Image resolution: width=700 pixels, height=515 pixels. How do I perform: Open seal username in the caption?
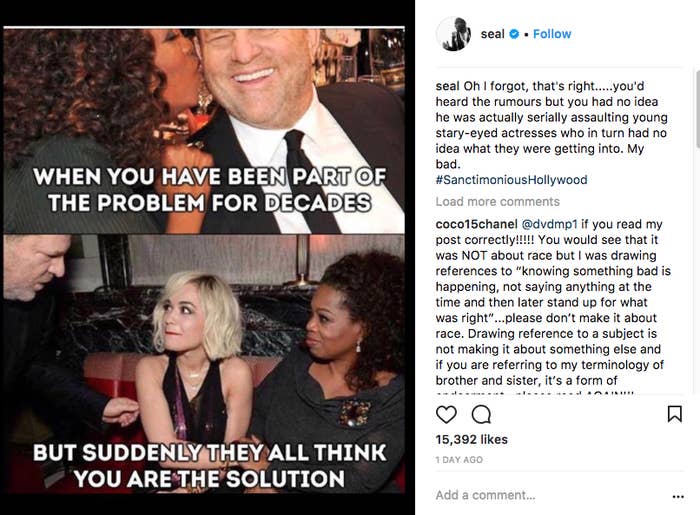coord(447,86)
